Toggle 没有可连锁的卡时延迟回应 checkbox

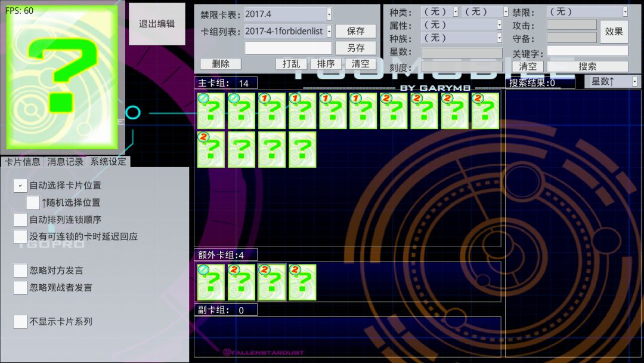pyautogui.click(x=20, y=236)
